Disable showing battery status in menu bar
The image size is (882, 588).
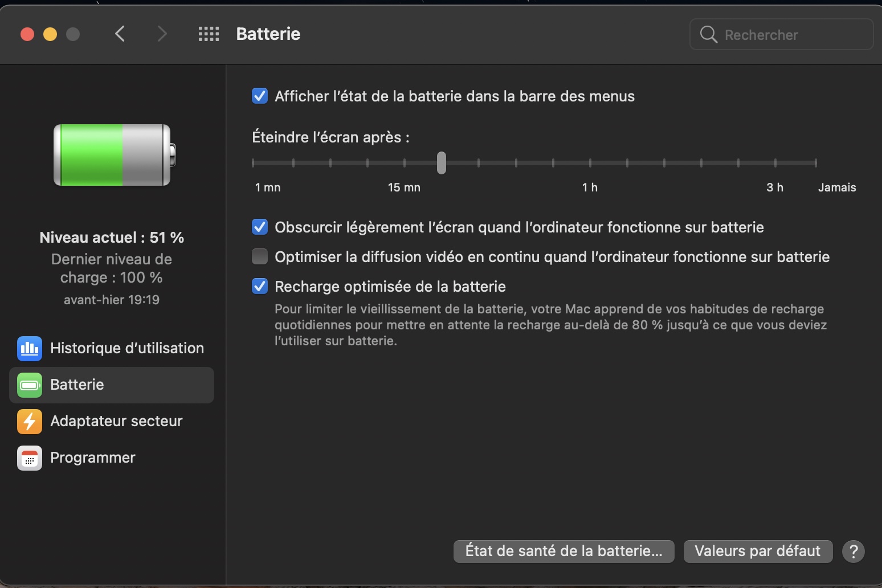(260, 96)
